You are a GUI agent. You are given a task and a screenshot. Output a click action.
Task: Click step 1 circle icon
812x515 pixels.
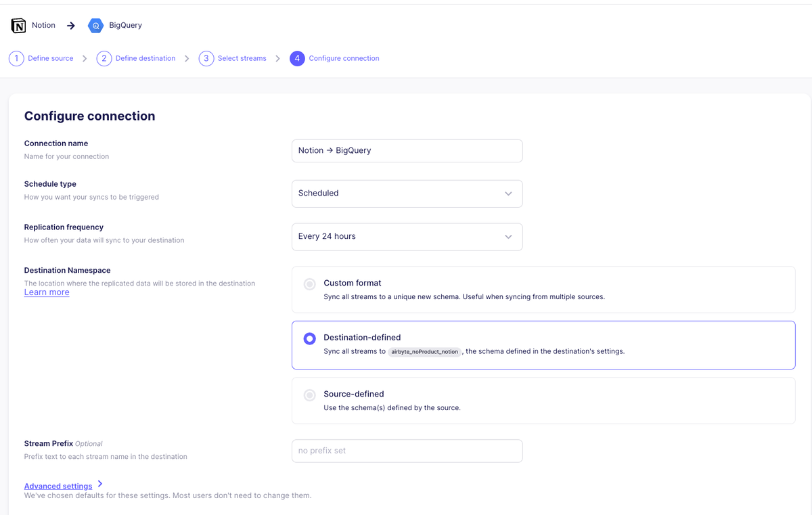pos(16,58)
